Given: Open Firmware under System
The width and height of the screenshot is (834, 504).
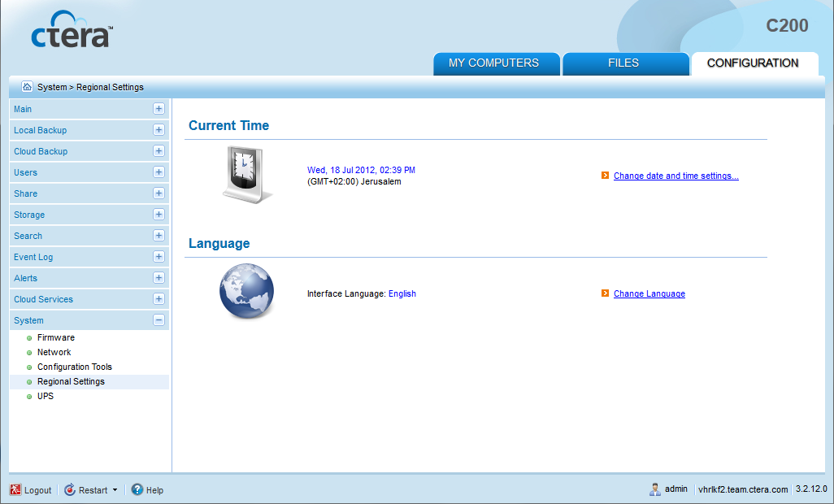Looking at the screenshot, I should [56, 337].
